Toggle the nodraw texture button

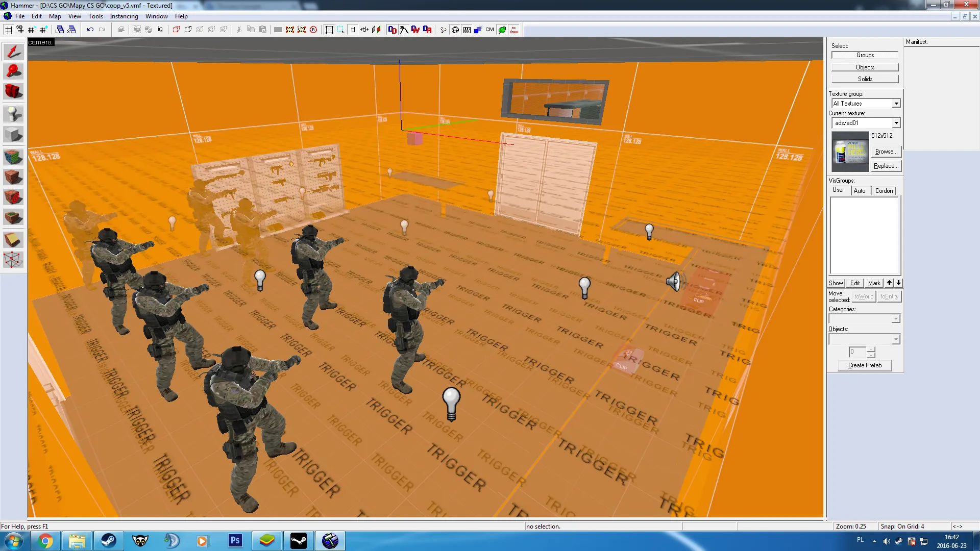514,30
